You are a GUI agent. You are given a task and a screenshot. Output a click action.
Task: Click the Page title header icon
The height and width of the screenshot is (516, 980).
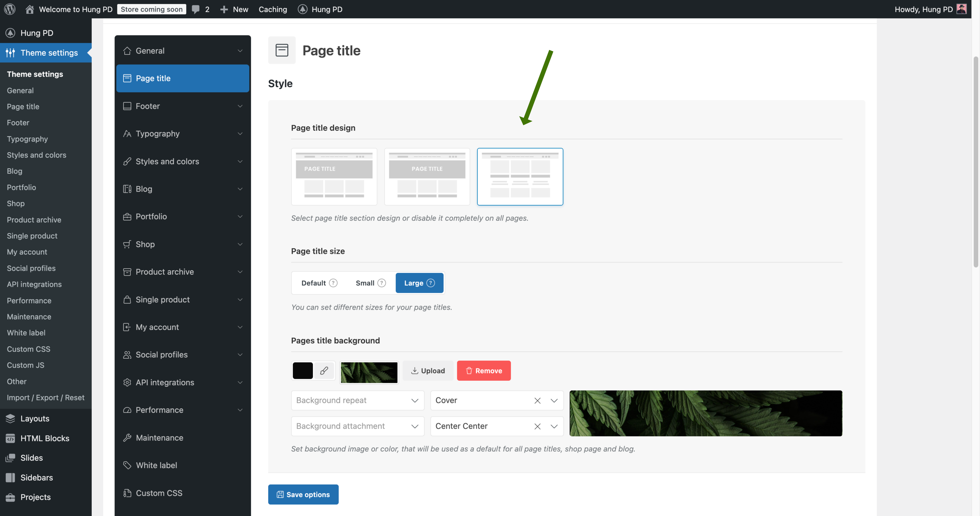point(282,50)
